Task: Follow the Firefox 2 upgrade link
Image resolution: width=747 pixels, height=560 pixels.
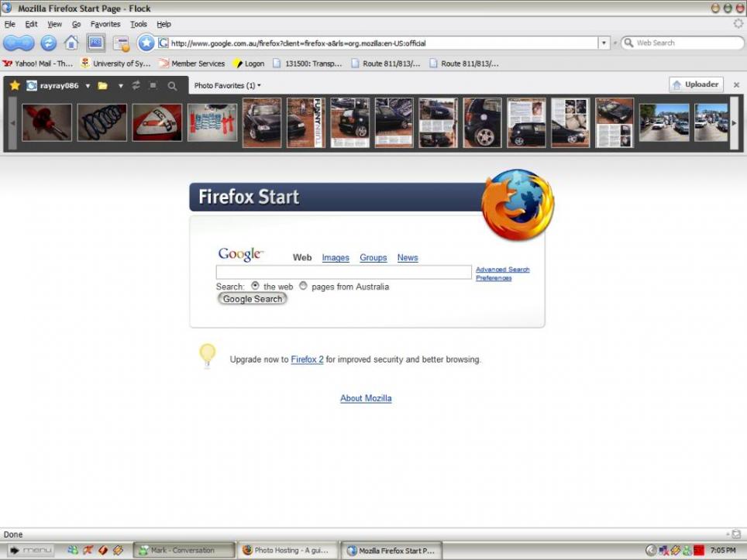Action: click(x=307, y=359)
